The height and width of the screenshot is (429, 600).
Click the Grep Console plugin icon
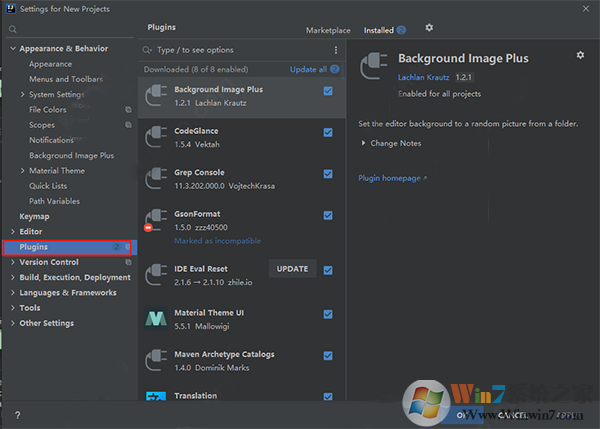coord(156,178)
